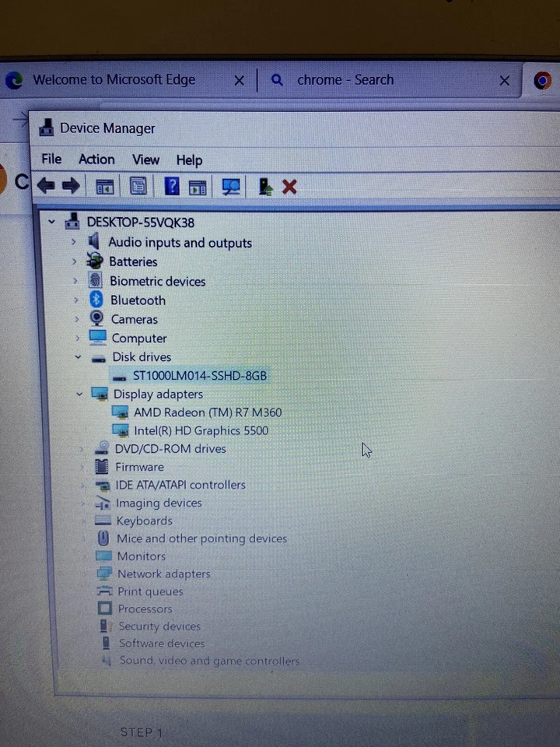Click the Network adapters category icon
Image resolution: width=560 pixels, height=747 pixels.
coord(104,573)
